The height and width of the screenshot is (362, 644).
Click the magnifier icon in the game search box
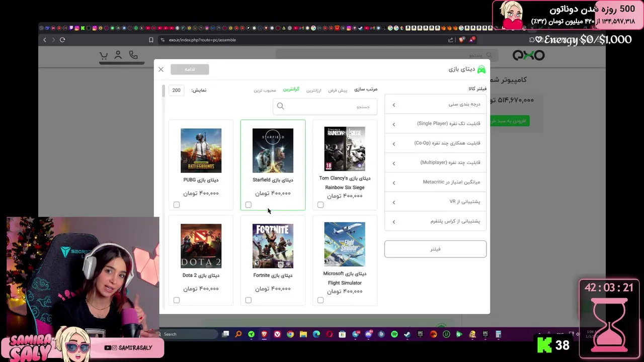pos(281,106)
